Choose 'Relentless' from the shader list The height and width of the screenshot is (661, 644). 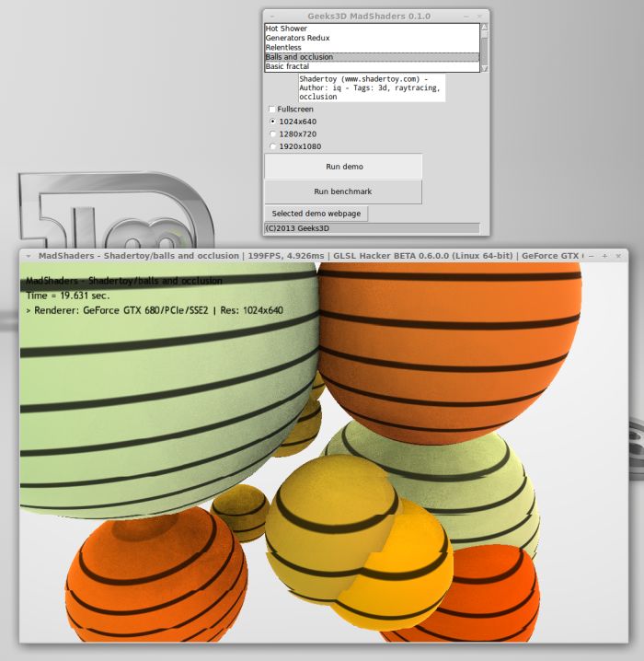click(372, 47)
